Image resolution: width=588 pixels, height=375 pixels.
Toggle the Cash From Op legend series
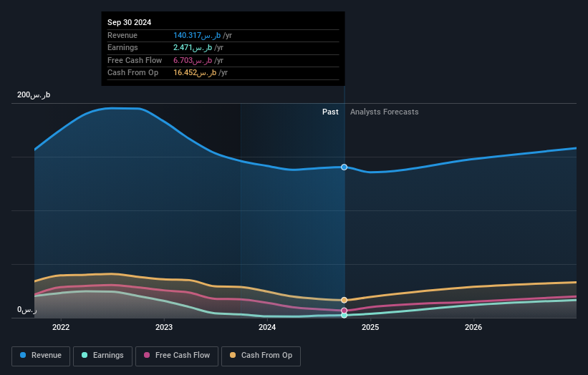pyautogui.click(x=261, y=356)
